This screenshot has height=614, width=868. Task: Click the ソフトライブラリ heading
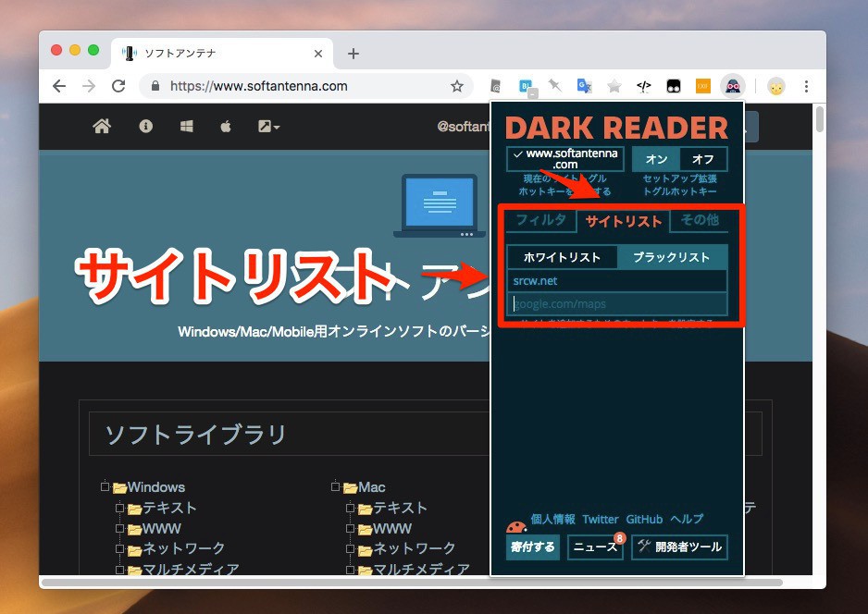(x=195, y=435)
